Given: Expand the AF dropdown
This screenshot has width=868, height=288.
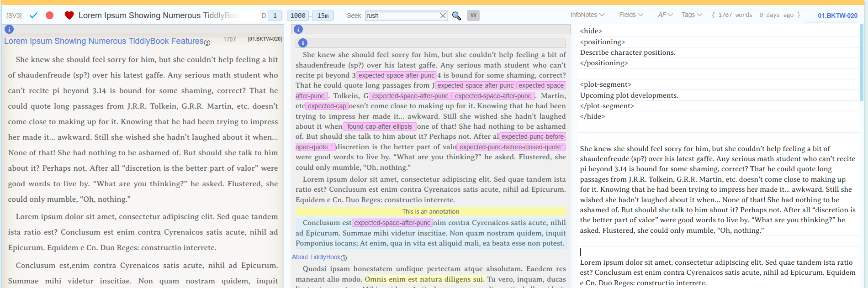Looking at the screenshot, I should (665, 15).
